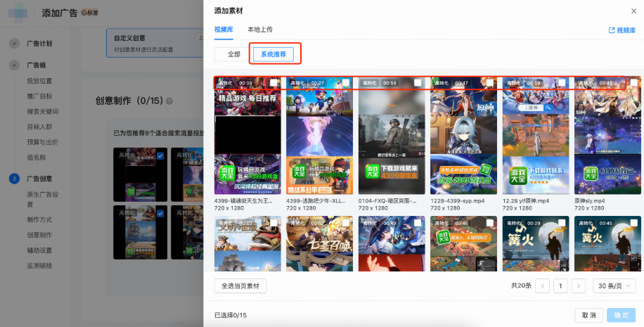The height and width of the screenshot is (327, 644).
Task: Click the help icon beside 创意制作 (0/15)
Action: tap(169, 101)
